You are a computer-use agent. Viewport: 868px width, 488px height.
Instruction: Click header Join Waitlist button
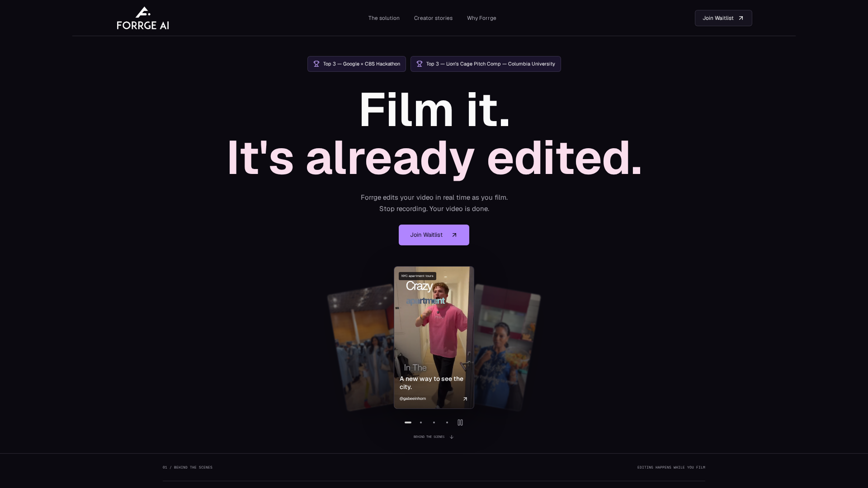pyautogui.click(x=723, y=18)
